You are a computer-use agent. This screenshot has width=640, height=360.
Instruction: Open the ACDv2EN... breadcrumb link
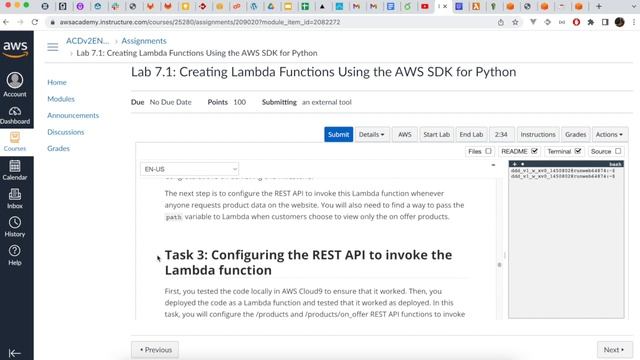click(x=88, y=41)
